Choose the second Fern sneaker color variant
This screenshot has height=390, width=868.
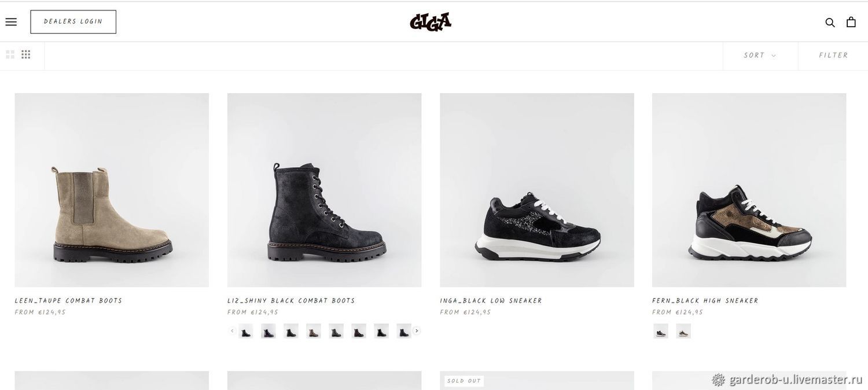683,331
